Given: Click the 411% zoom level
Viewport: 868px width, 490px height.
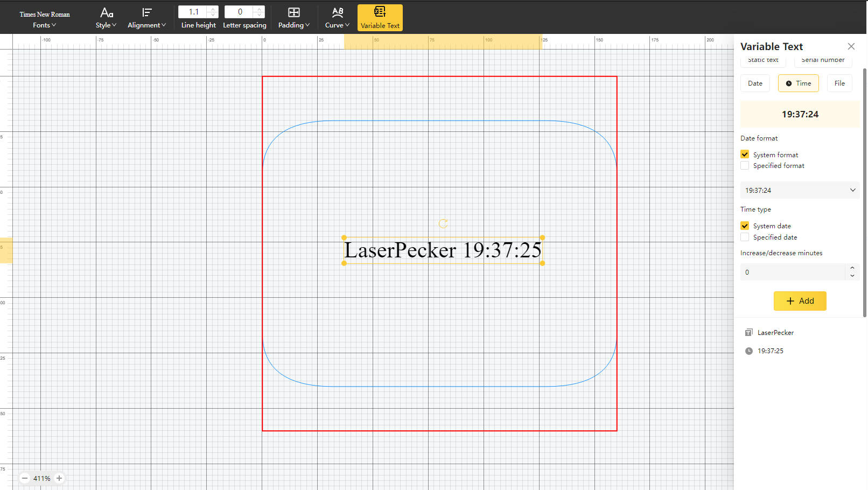Looking at the screenshot, I should (x=41, y=478).
